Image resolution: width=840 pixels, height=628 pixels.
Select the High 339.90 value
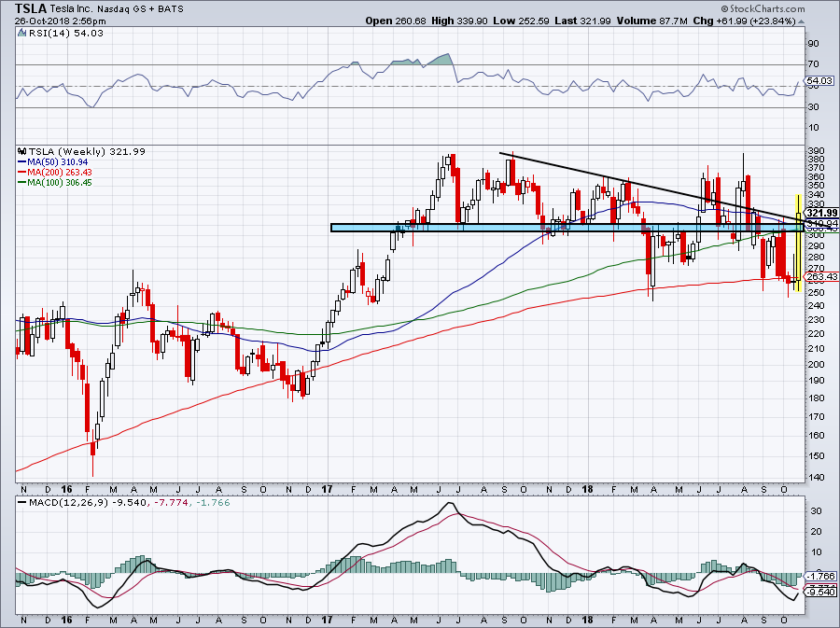point(459,21)
